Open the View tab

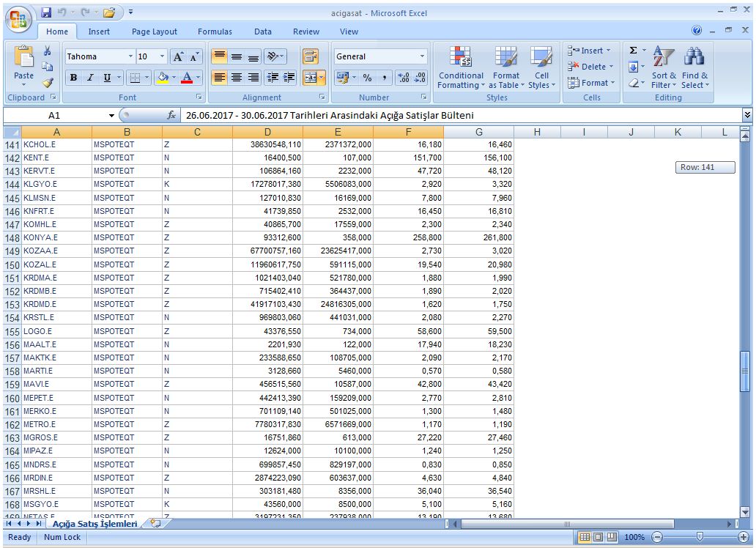pos(349,32)
